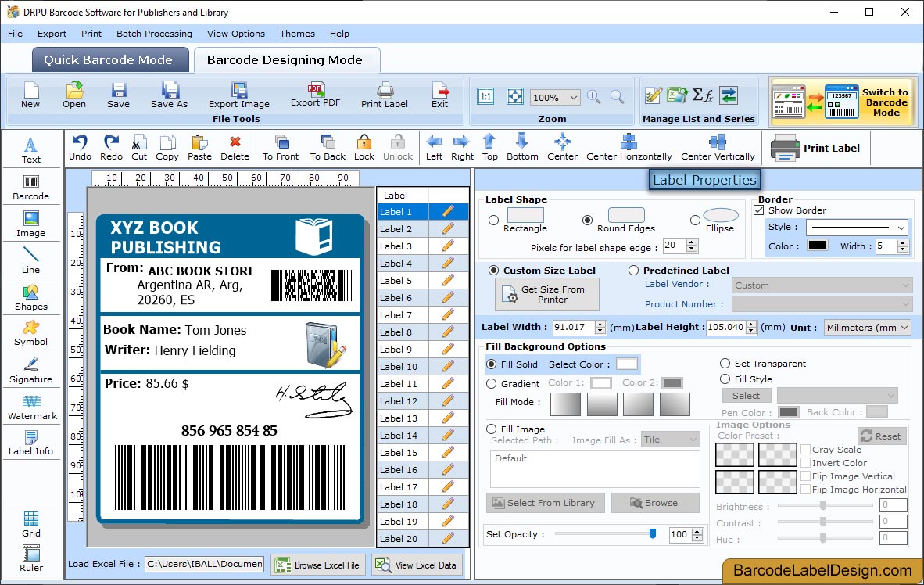924x585 pixels.
Task: Click zoom in magnifier icon
Action: [x=594, y=97]
